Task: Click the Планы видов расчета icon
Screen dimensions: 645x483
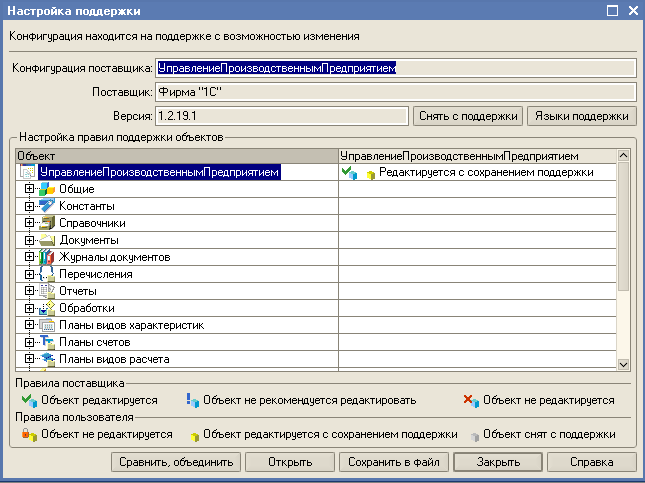Action: tap(47, 359)
